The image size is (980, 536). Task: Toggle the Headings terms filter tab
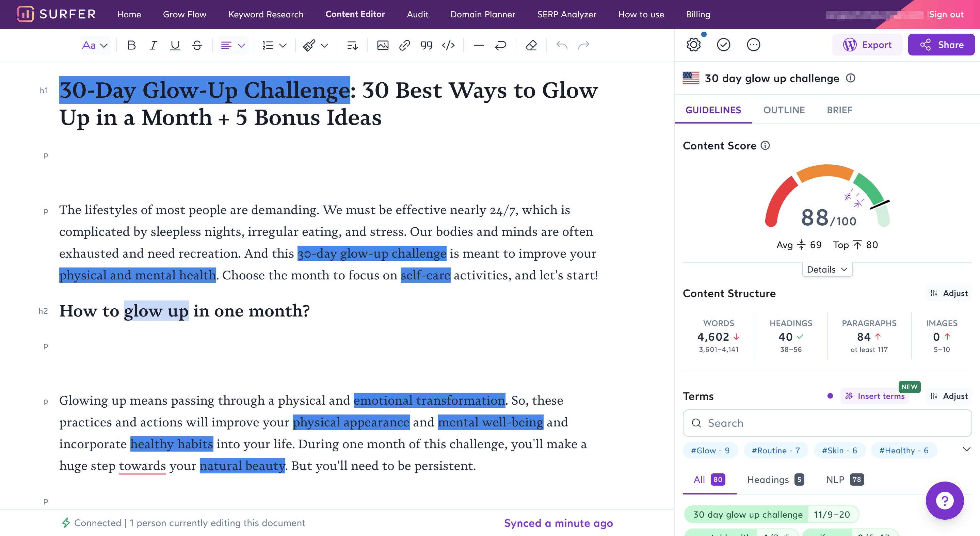click(777, 478)
